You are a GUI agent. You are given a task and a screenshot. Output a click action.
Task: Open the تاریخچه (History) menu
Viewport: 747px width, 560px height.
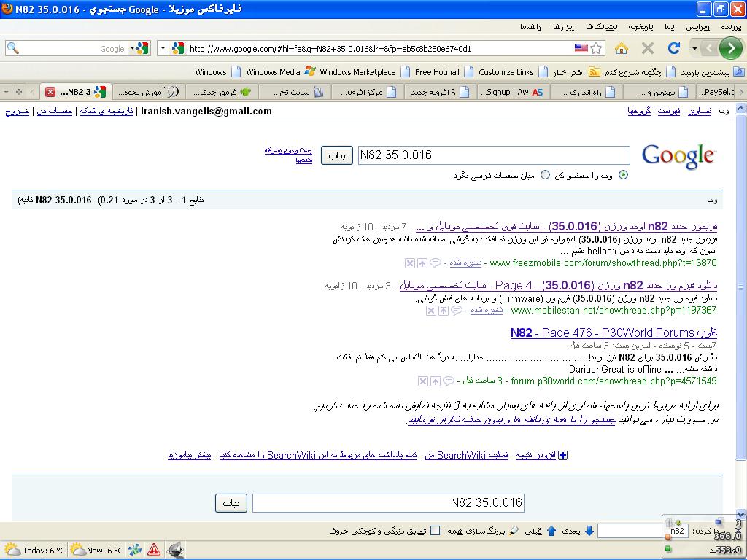click(640, 27)
